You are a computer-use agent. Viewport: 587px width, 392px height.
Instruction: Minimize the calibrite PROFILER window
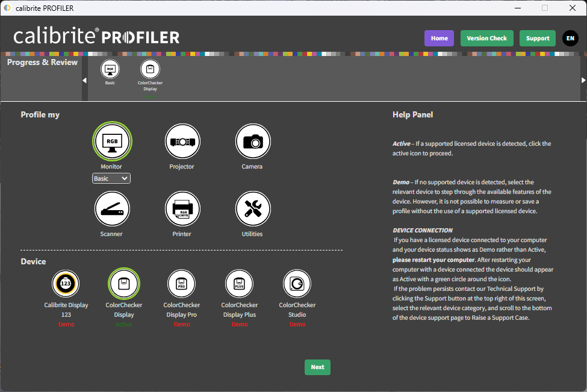(x=518, y=8)
